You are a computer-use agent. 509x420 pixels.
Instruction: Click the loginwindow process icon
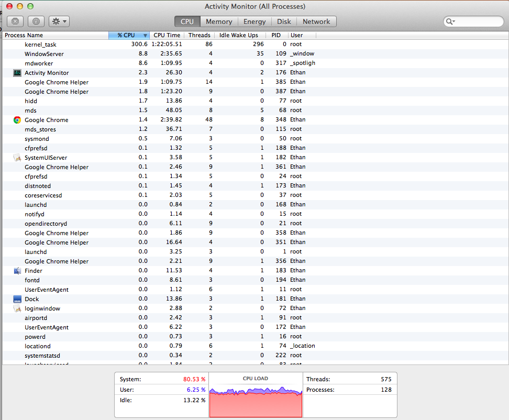point(17,308)
